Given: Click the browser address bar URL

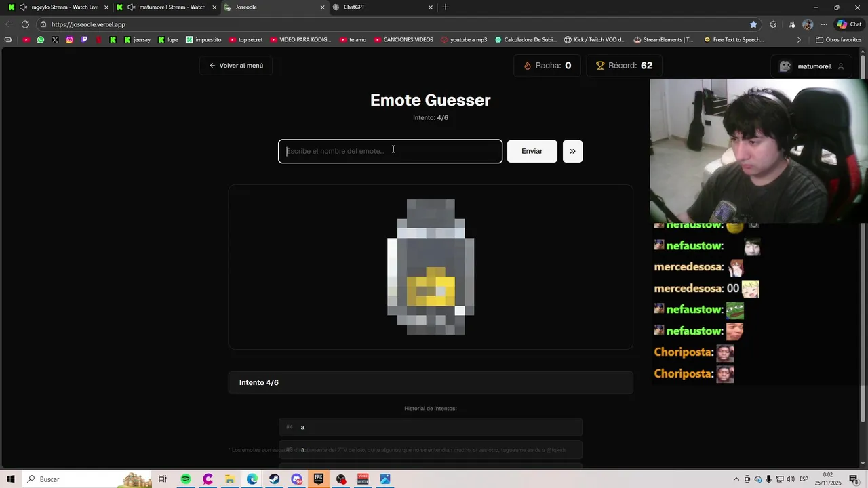Looking at the screenshot, I should (x=88, y=24).
